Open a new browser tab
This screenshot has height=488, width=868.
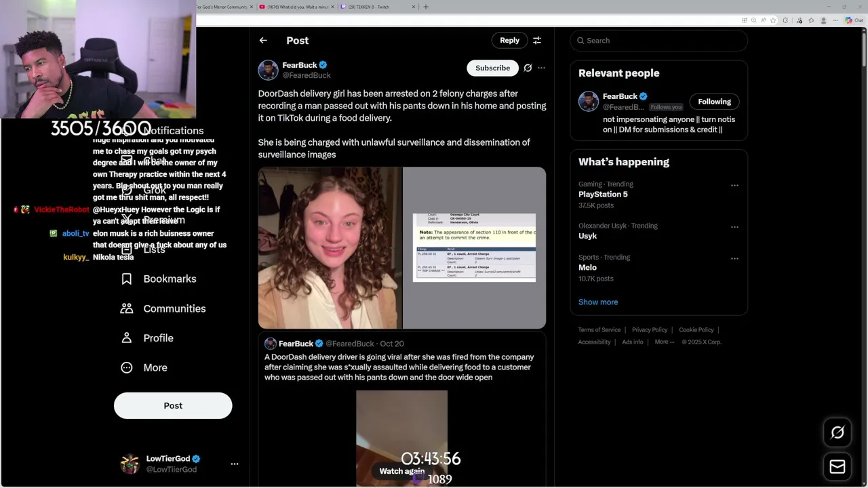click(x=426, y=7)
